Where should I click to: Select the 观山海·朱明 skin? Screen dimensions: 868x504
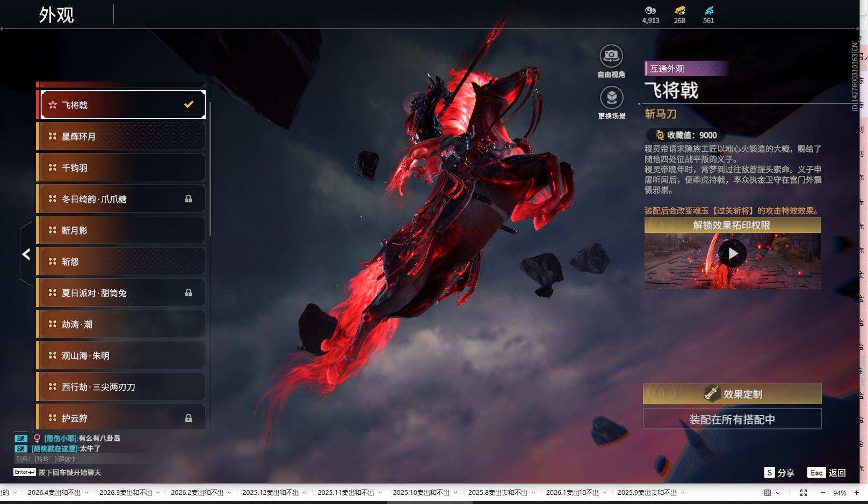click(121, 355)
